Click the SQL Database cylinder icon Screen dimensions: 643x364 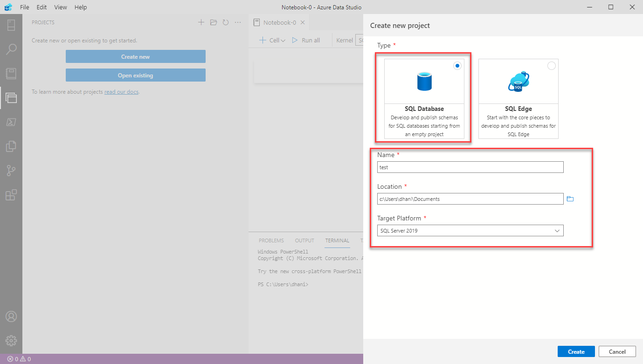[424, 81]
